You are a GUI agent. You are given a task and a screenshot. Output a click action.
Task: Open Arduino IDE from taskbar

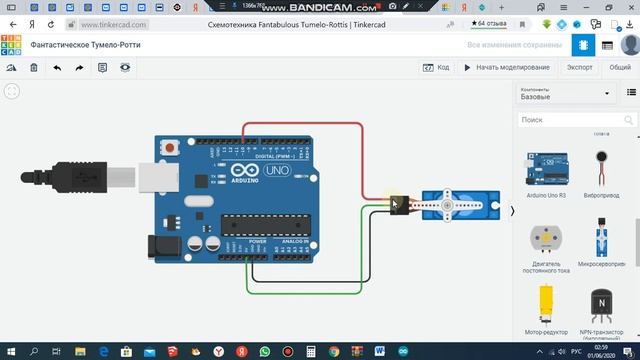click(403, 351)
